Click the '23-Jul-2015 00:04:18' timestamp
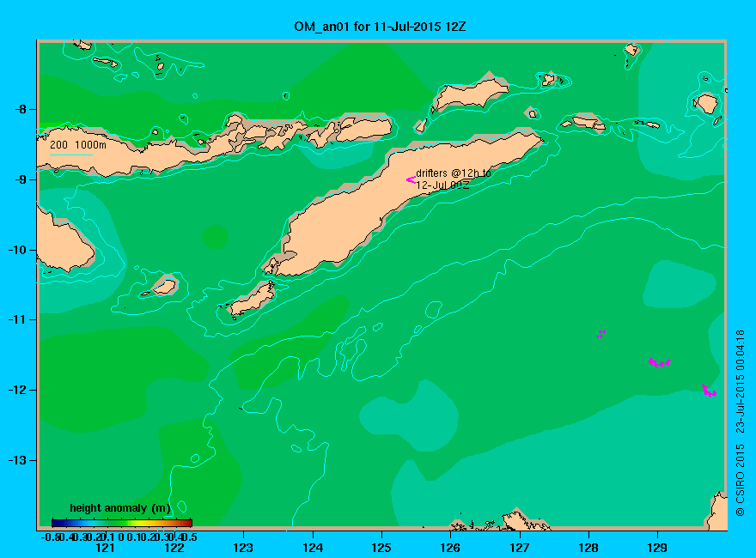The width and height of the screenshot is (756, 558). pos(740,382)
